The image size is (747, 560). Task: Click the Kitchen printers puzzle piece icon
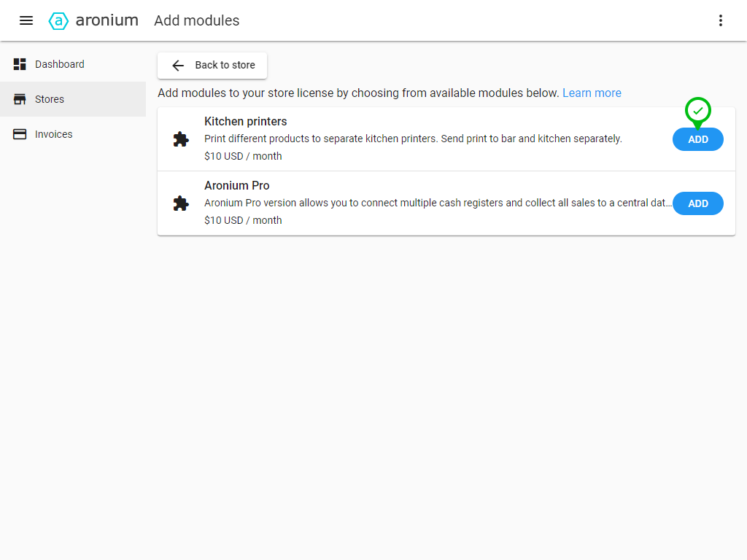(181, 139)
